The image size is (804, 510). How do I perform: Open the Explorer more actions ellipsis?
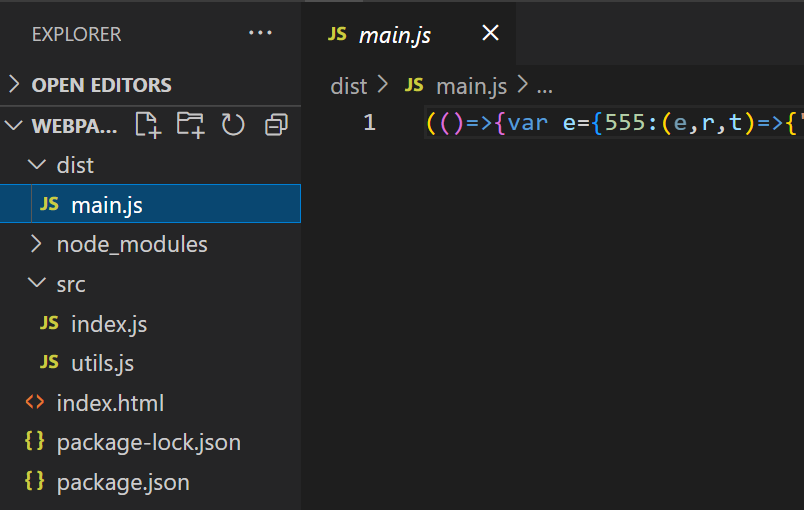coord(260,33)
